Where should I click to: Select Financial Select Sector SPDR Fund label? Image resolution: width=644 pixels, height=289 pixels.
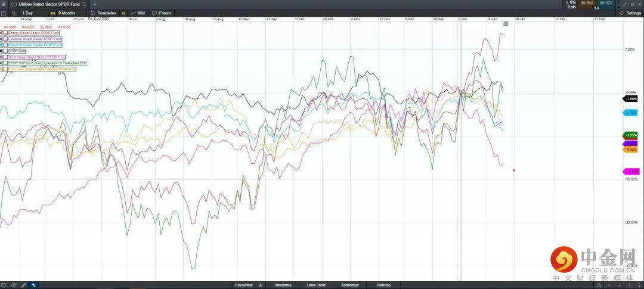point(35,39)
